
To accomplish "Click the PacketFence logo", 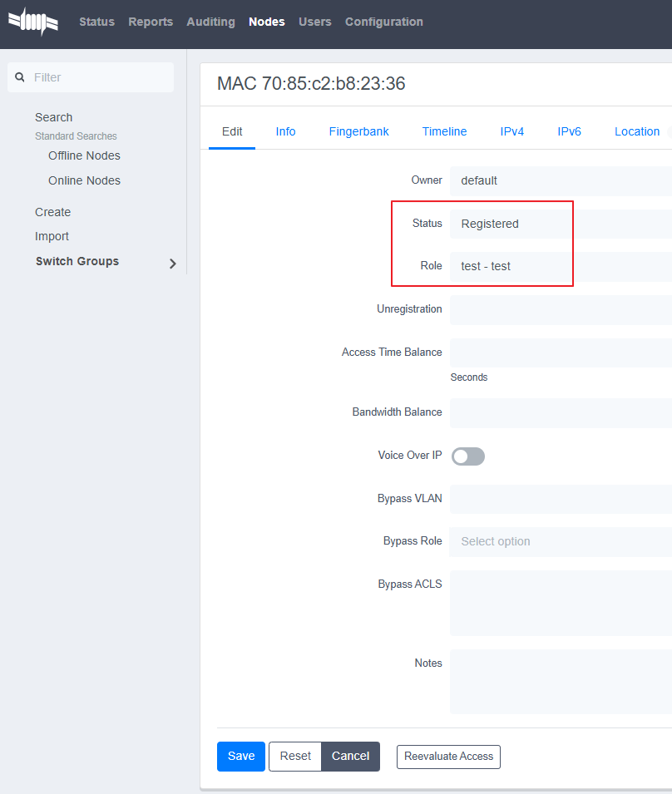I will [x=33, y=22].
